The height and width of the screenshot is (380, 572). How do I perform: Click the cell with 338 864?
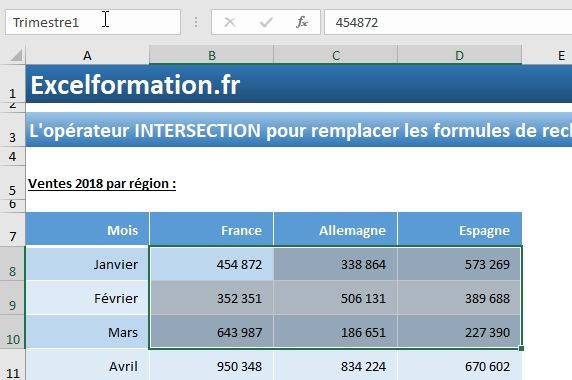pos(336,263)
